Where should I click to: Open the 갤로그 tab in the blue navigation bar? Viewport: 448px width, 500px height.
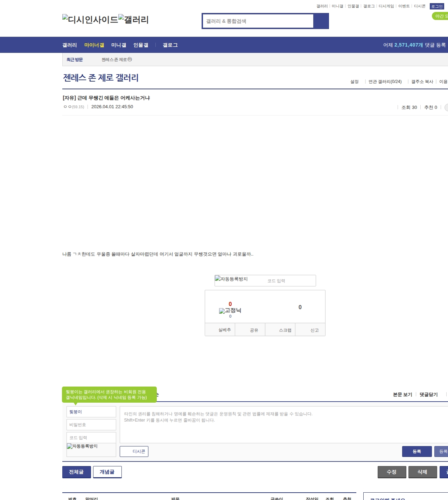click(170, 45)
